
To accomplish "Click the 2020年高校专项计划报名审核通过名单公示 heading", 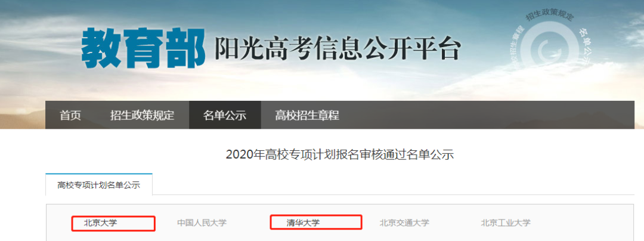I will (340, 155).
